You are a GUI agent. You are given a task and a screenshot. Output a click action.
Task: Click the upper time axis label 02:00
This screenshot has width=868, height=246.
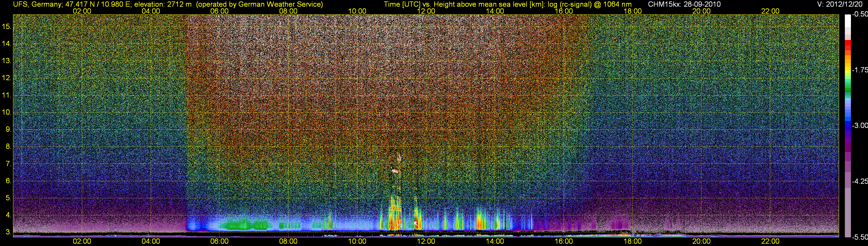point(82,11)
